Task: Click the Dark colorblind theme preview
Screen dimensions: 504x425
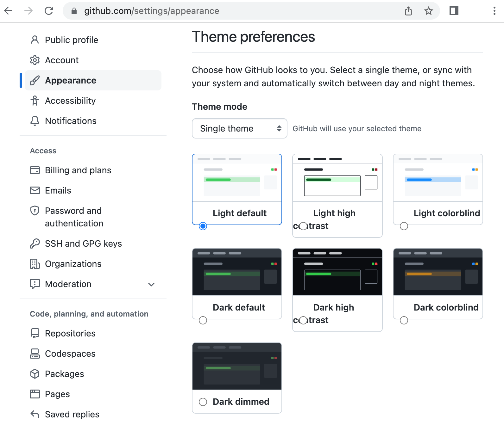Action: click(x=438, y=272)
